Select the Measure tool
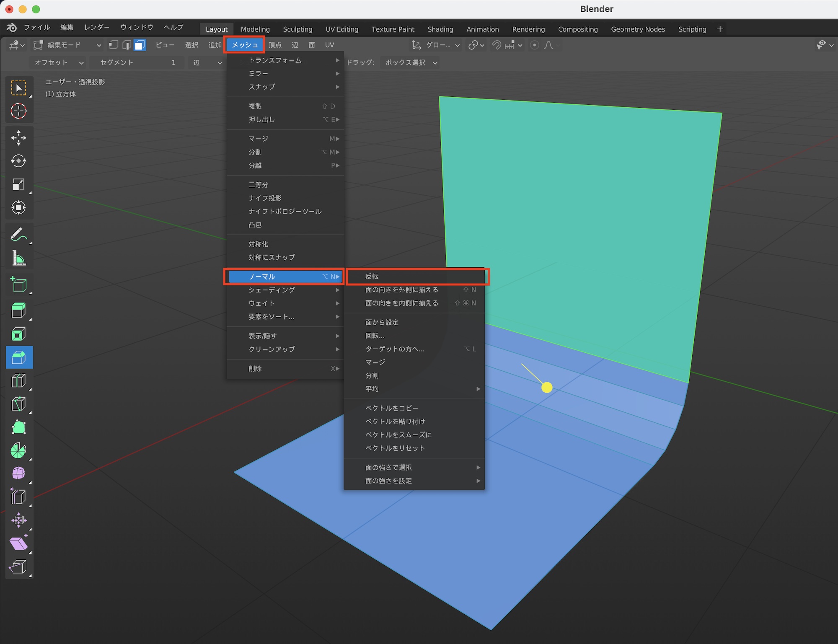The height and width of the screenshot is (644, 838). pos(18,258)
